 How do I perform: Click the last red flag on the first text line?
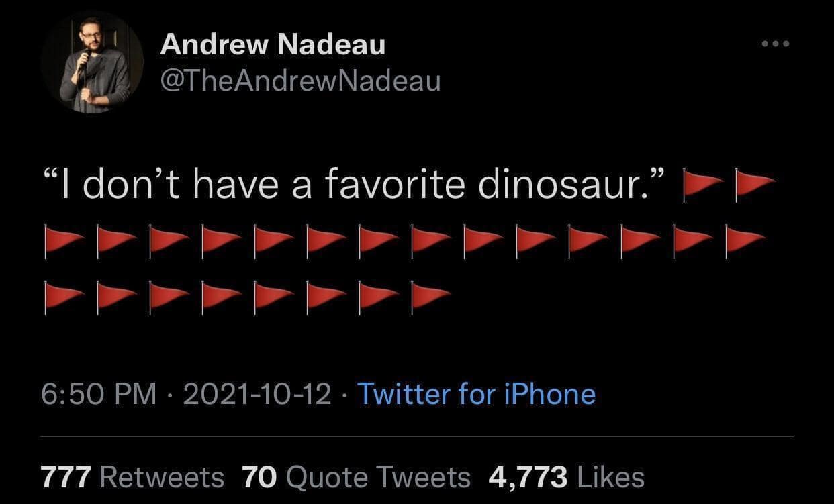(755, 185)
